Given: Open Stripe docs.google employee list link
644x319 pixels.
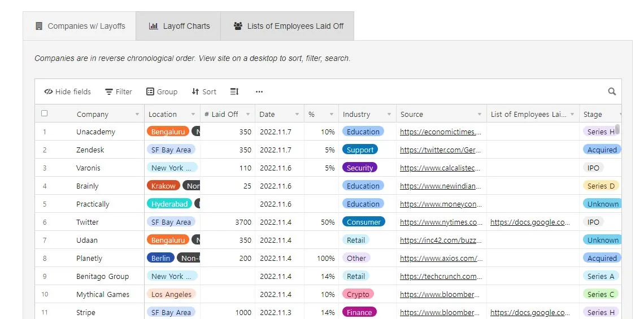Looking at the screenshot, I should pyautogui.click(x=530, y=312).
